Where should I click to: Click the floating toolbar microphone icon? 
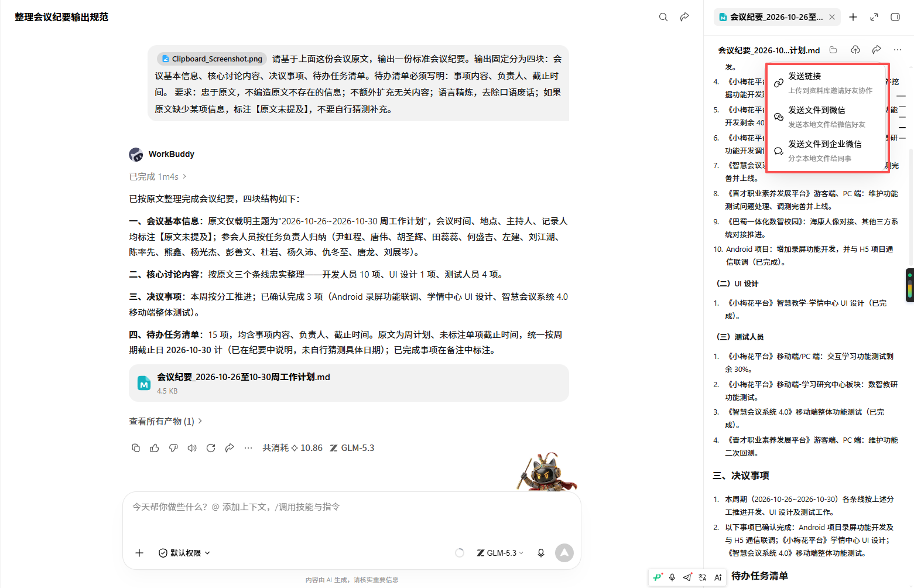coord(672,577)
